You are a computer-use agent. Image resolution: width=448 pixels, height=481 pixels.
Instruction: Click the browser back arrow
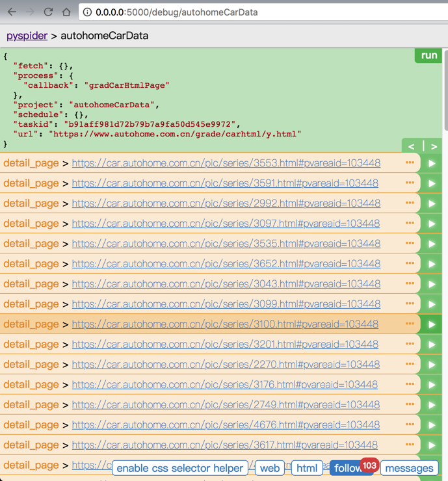click(x=12, y=12)
